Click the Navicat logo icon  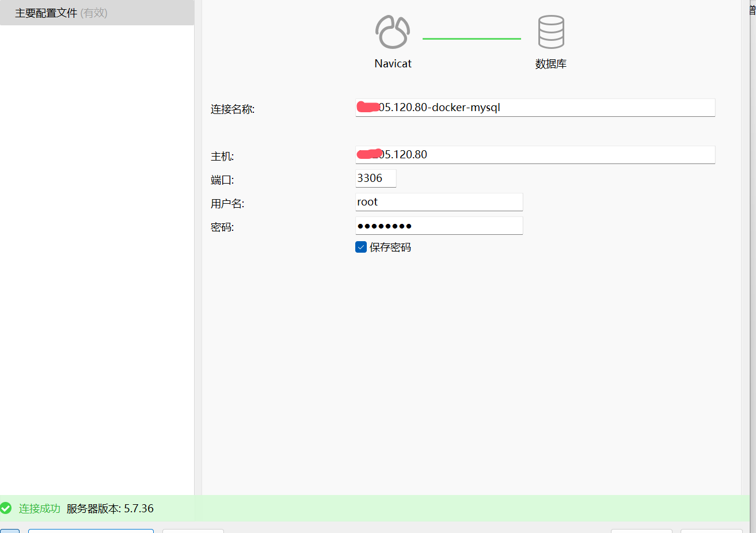pyautogui.click(x=393, y=32)
